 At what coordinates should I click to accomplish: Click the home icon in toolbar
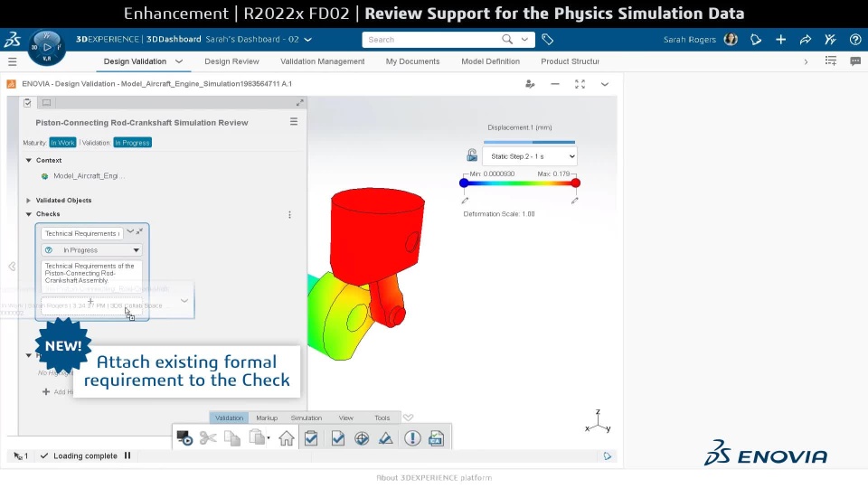pyautogui.click(x=287, y=438)
